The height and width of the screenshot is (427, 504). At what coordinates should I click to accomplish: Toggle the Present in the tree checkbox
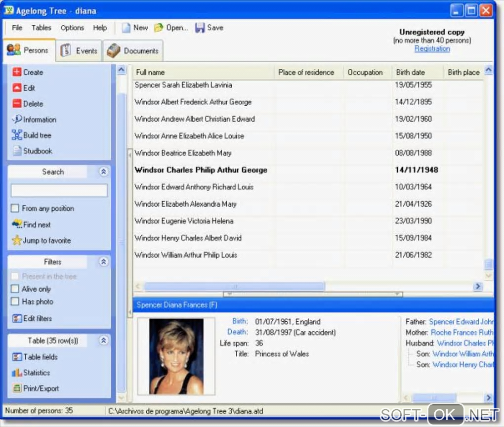pos(15,276)
